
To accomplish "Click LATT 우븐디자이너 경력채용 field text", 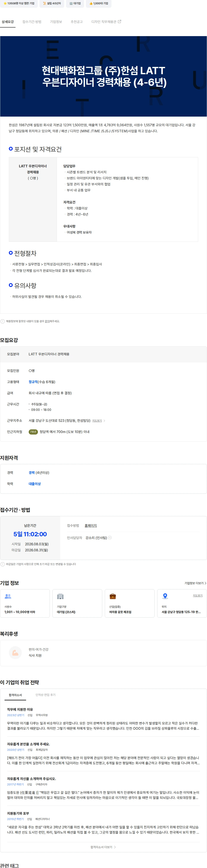I will 49,354.
